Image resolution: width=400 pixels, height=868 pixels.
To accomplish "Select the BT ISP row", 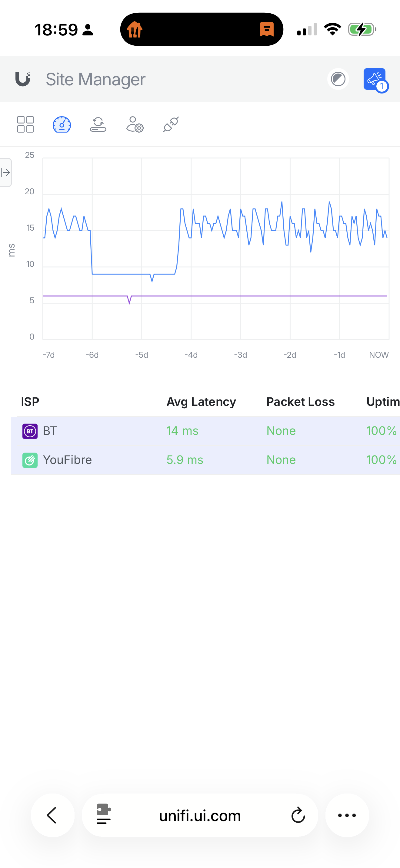I will tap(205, 431).
